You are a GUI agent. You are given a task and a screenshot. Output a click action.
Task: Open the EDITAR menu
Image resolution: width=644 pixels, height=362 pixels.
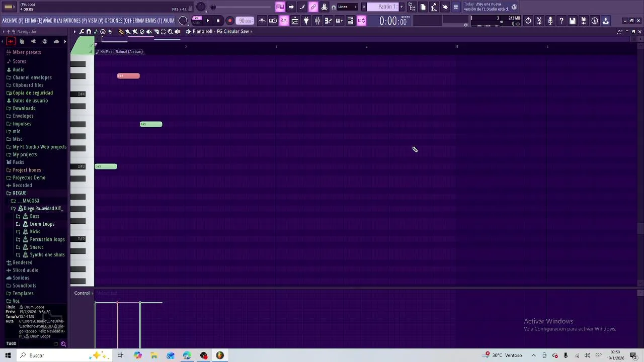point(34,21)
